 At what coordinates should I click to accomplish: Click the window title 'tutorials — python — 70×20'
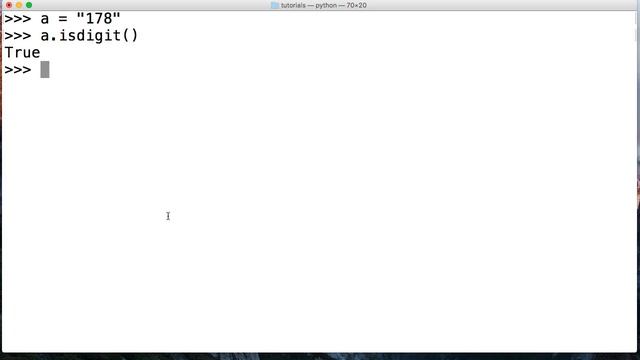[323, 5]
